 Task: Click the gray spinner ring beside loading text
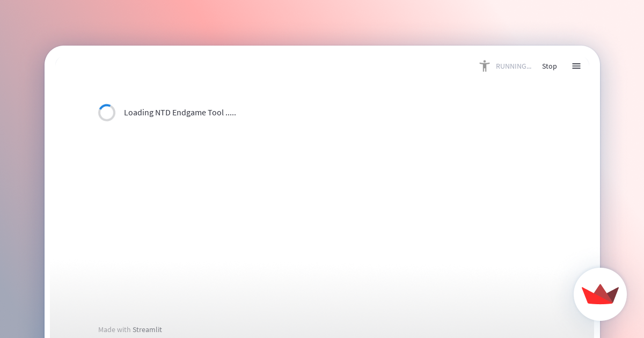(107, 113)
